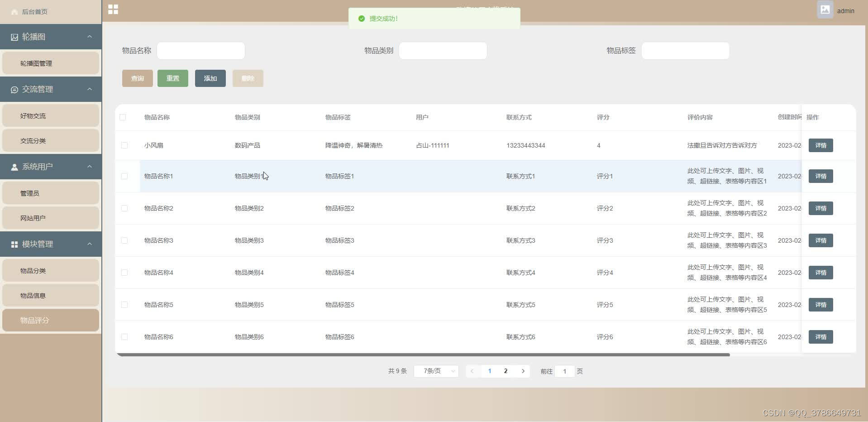Click the 联系方式 column header
The width and height of the screenshot is (868, 422).
[x=519, y=117]
